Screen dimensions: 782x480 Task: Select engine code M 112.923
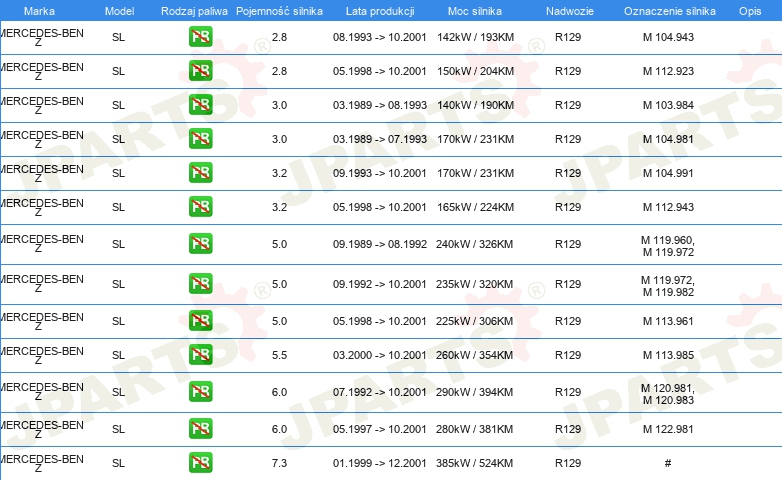click(x=668, y=71)
